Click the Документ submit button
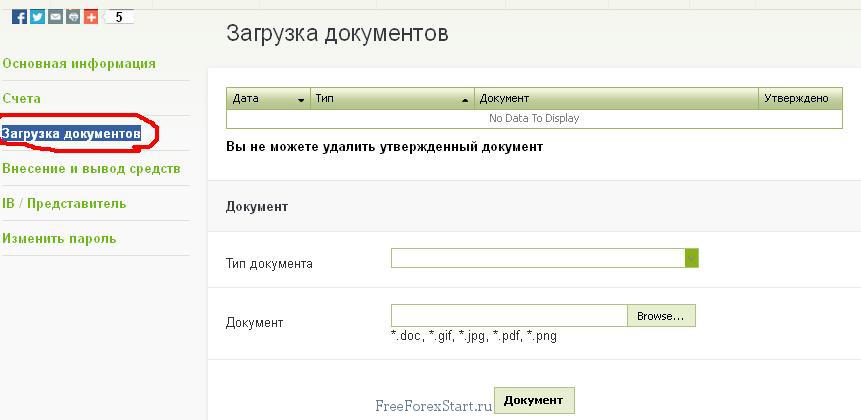Screen dimensions: 861x420 (x=534, y=400)
